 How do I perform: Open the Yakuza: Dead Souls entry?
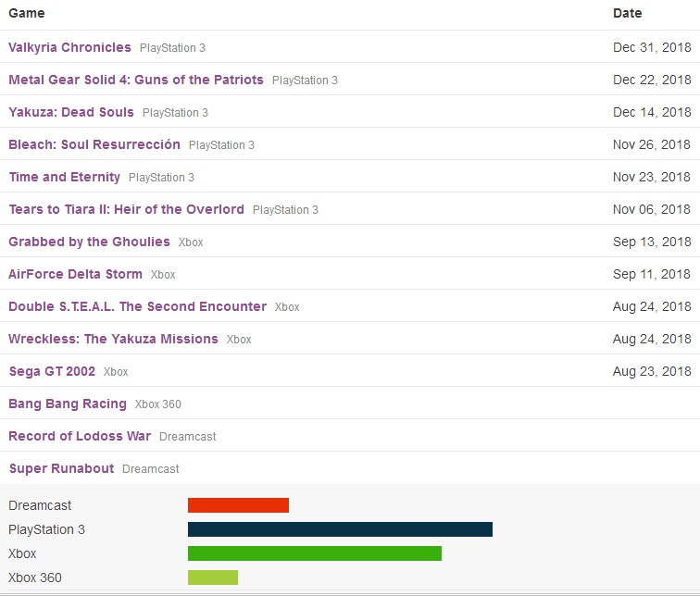(71, 112)
